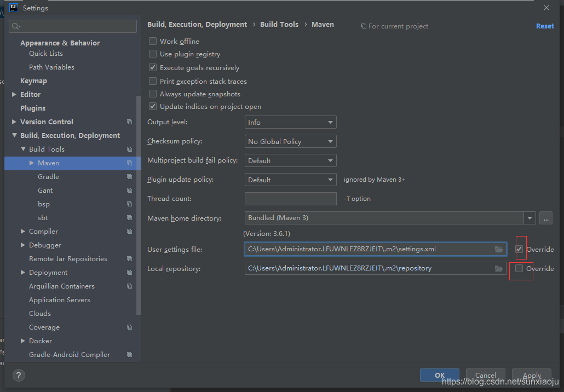The width and height of the screenshot is (564, 392).
Task: Select Application Servers settings page
Action: tap(59, 300)
